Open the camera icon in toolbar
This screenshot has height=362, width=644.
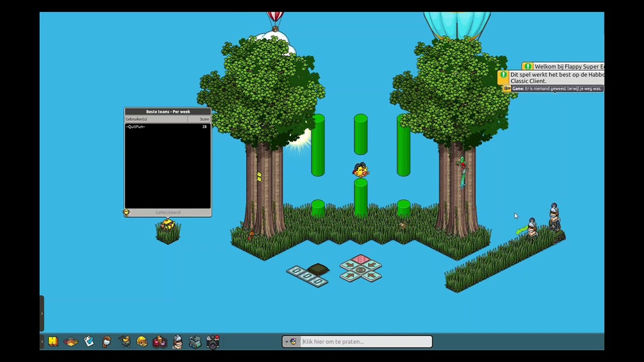[213, 342]
